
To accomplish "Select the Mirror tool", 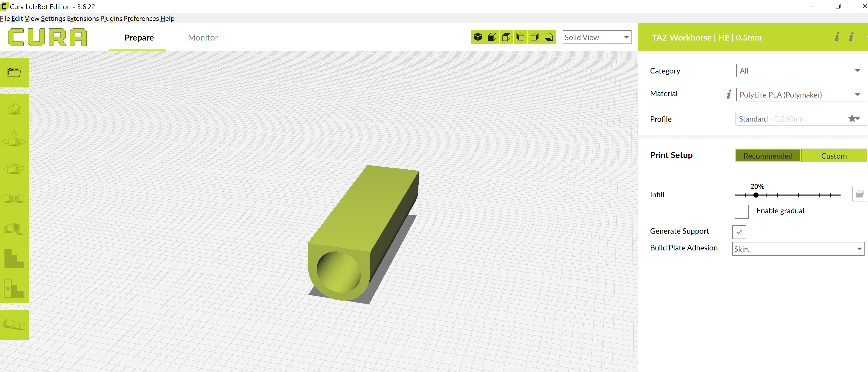I will (x=14, y=198).
